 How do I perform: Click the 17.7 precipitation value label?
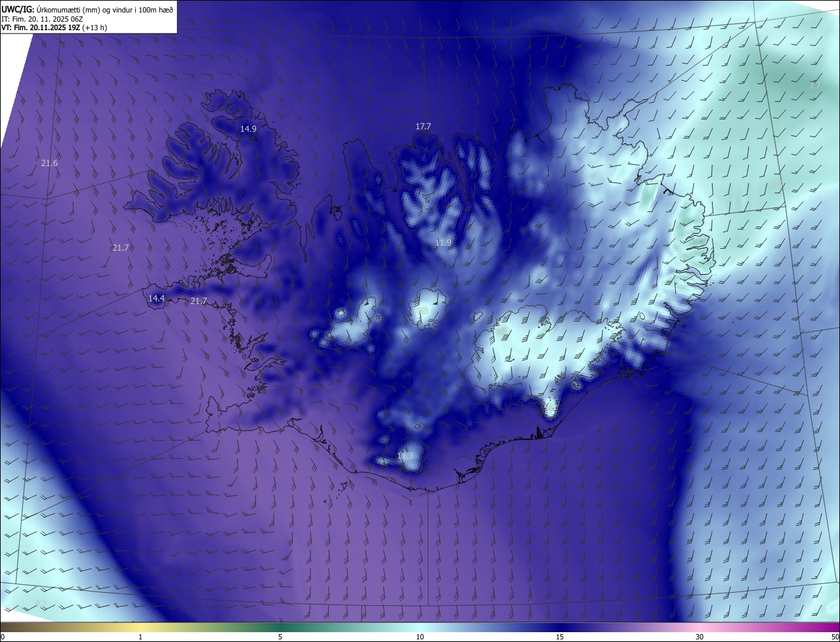coord(423,127)
